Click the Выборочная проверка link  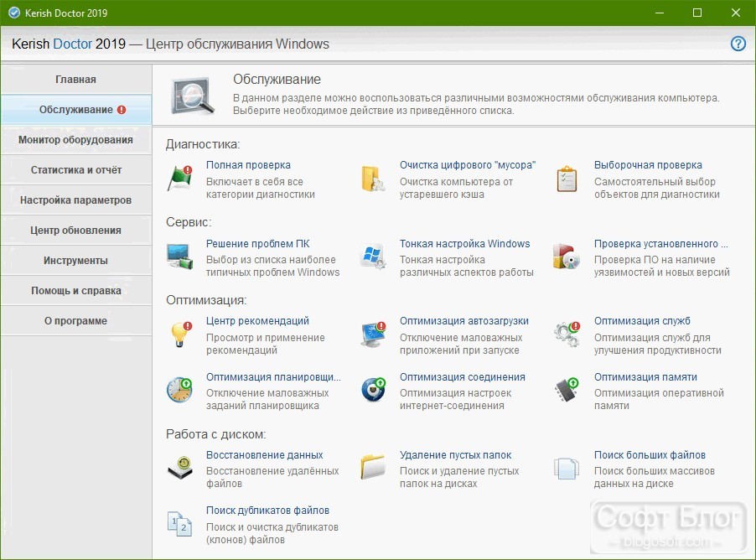[x=648, y=165]
